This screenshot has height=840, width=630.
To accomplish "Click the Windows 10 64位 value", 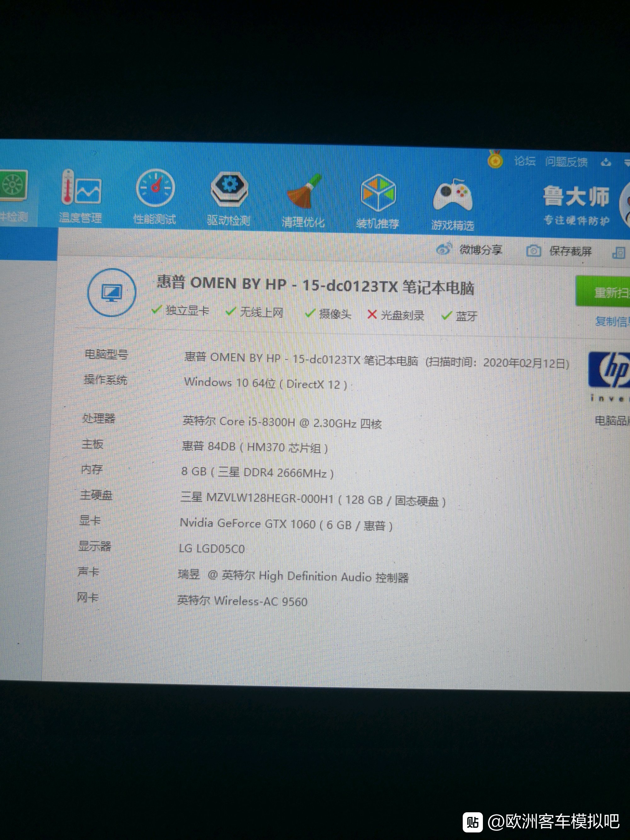I will (266, 383).
